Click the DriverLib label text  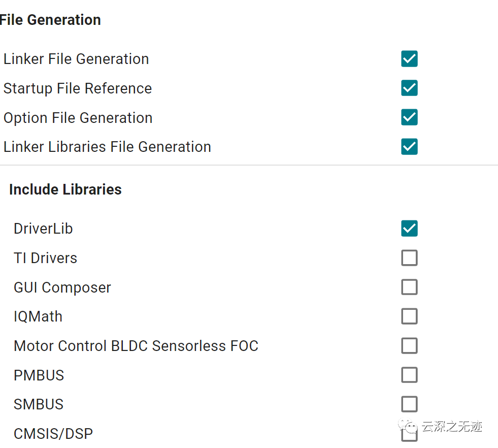coord(43,229)
